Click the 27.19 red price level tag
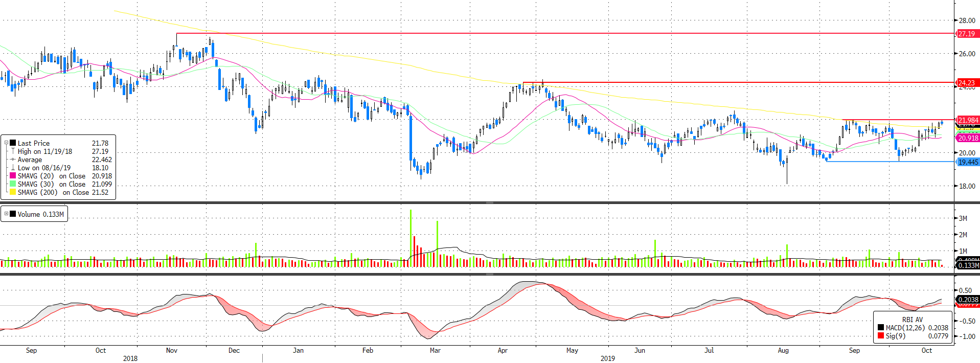The height and width of the screenshot is (363, 980). (x=968, y=34)
